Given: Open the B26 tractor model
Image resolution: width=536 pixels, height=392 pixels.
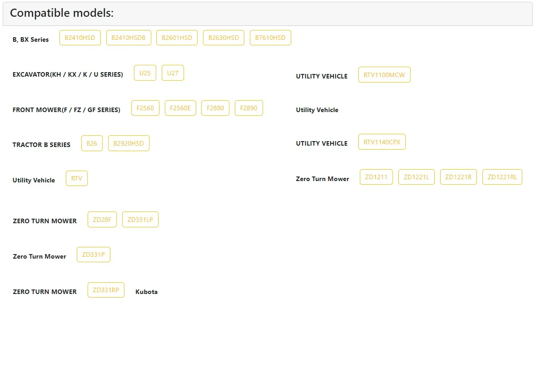Looking at the screenshot, I should [x=92, y=143].
